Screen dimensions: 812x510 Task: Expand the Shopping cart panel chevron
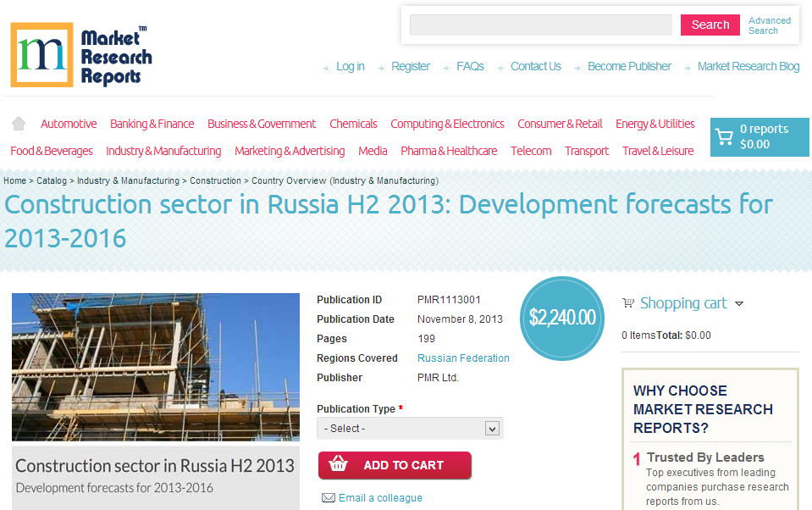[x=739, y=303]
